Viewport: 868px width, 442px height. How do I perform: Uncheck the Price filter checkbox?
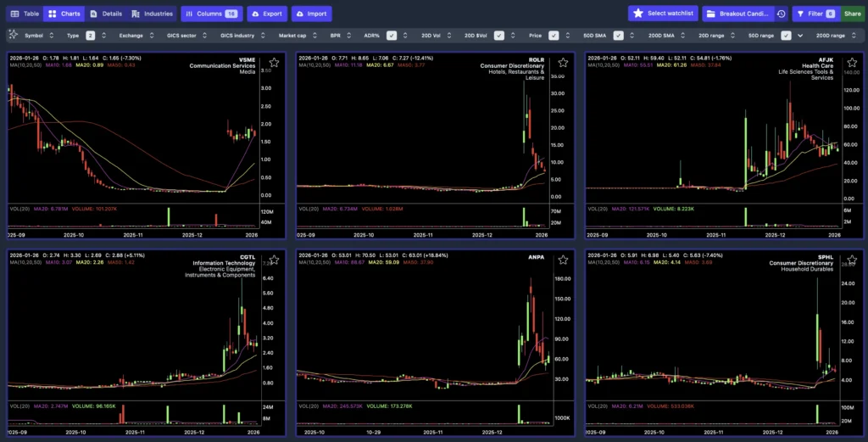tap(554, 36)
